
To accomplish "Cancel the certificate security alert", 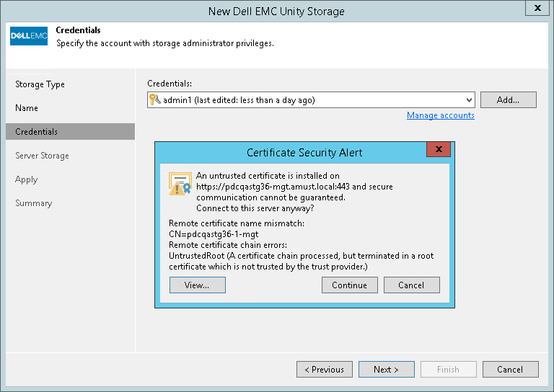I will coord(411,285).
